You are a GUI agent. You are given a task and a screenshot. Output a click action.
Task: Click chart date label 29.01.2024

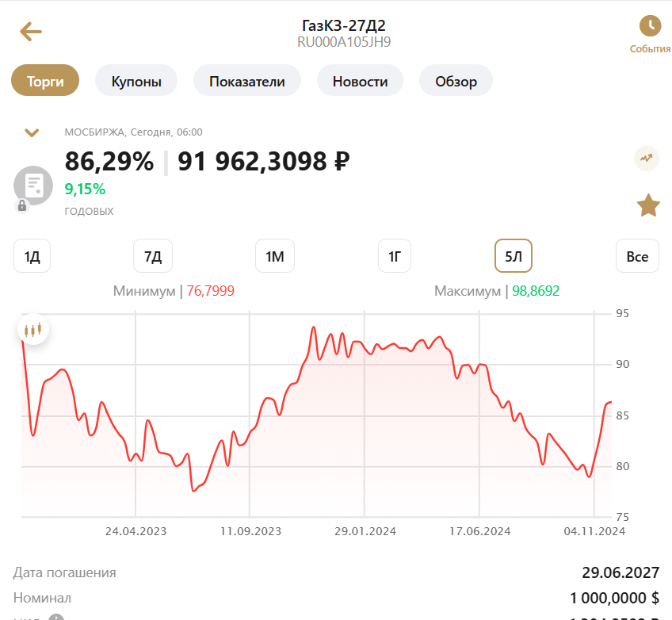click(365, 532)
